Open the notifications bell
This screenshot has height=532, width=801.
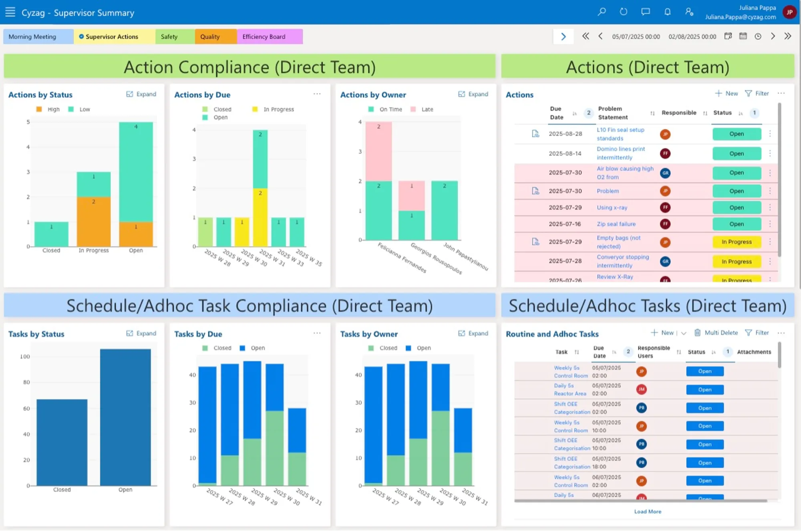pos(667,12)
